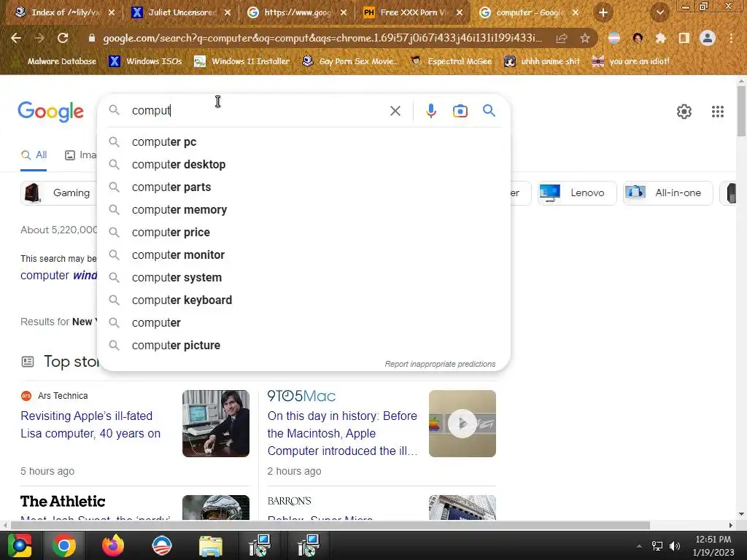Select suggestion computer parts
747x560 pixels.
(303, 187)
